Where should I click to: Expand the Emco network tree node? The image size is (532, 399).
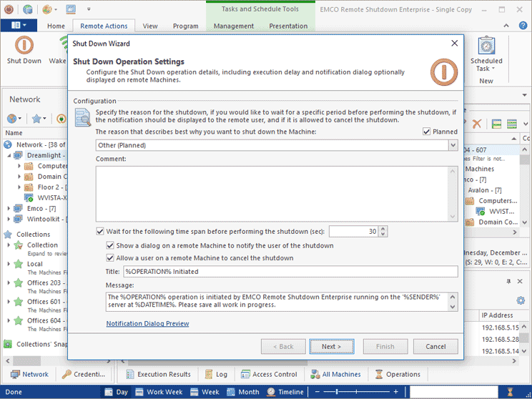(x=9, y=208)
